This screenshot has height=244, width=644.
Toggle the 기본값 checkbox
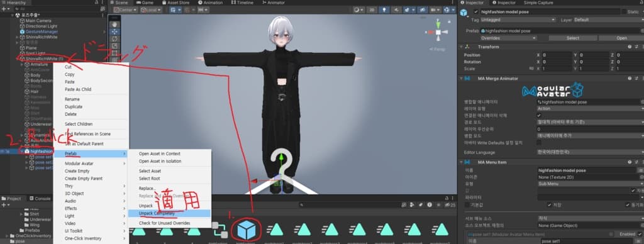point(467,204)
